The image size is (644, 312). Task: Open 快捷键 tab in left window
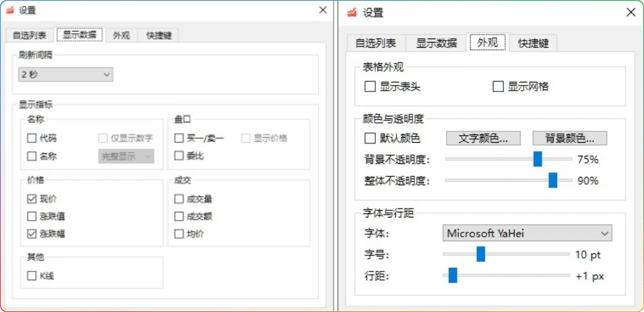[x=159, y=35]
